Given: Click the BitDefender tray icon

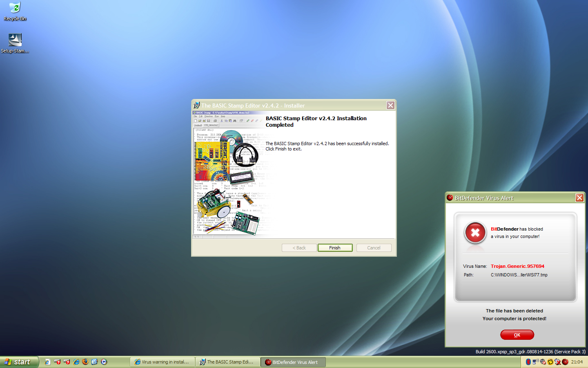Looking at the screenshot, I should [x=565, y=362].
